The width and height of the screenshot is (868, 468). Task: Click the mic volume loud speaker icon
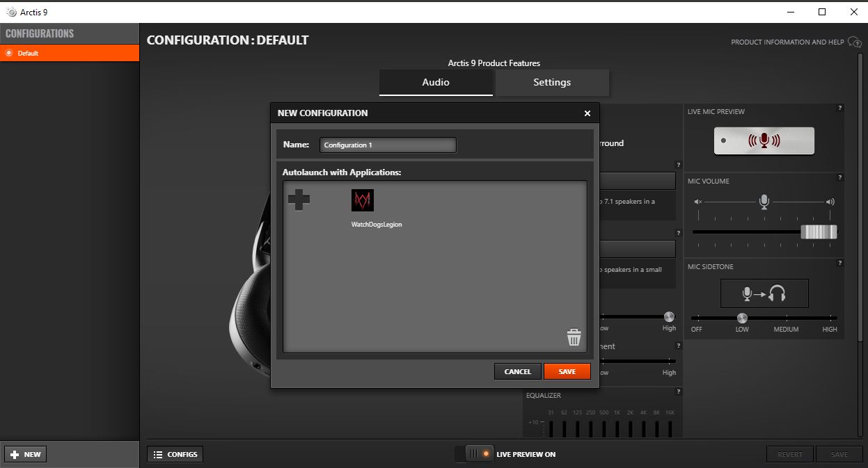(x=830, y=202)
